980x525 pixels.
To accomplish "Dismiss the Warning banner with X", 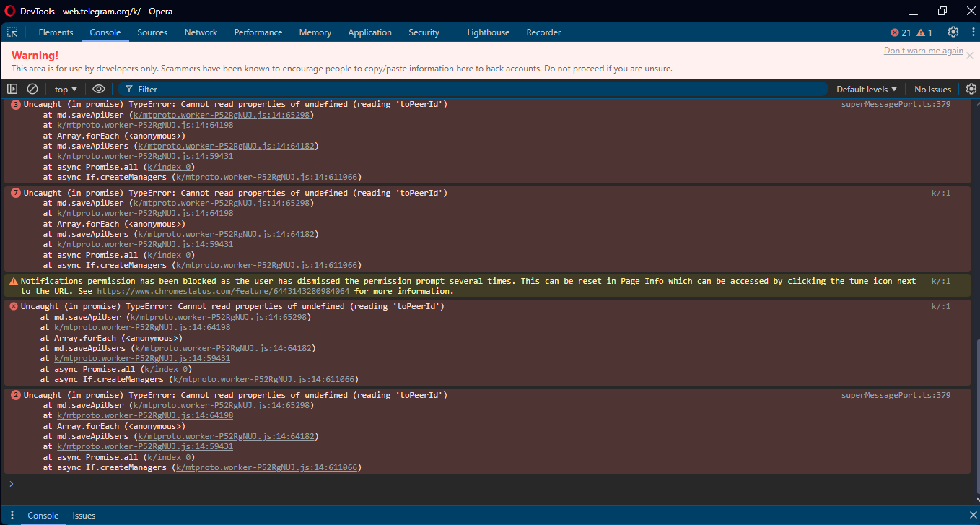I will coord(970,56).
